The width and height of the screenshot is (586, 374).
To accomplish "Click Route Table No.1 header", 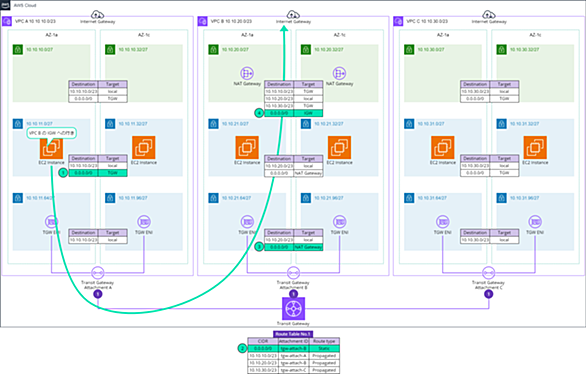I will click(293, 334).
